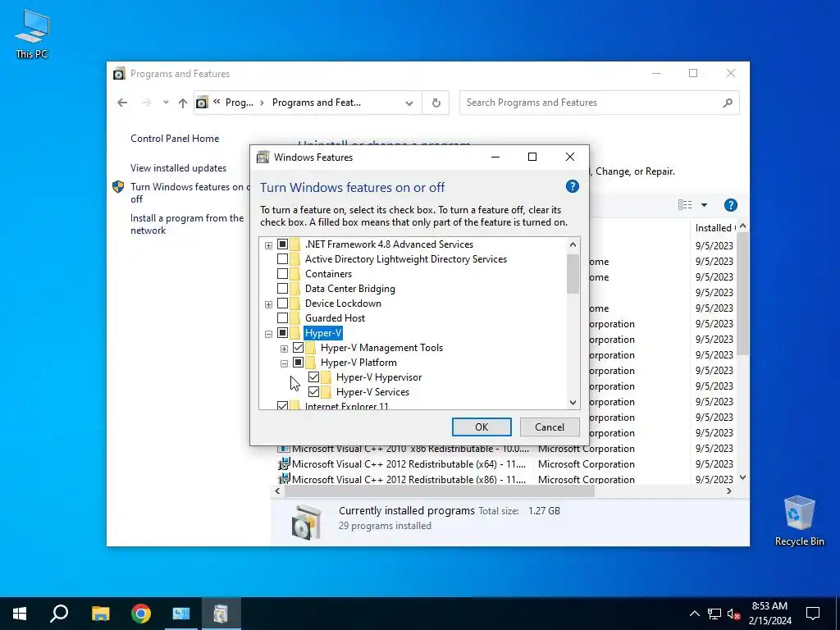Confirm changes with the OK button
The width and height of the screenshot is (840, 630).
click(x=482, y=427)
